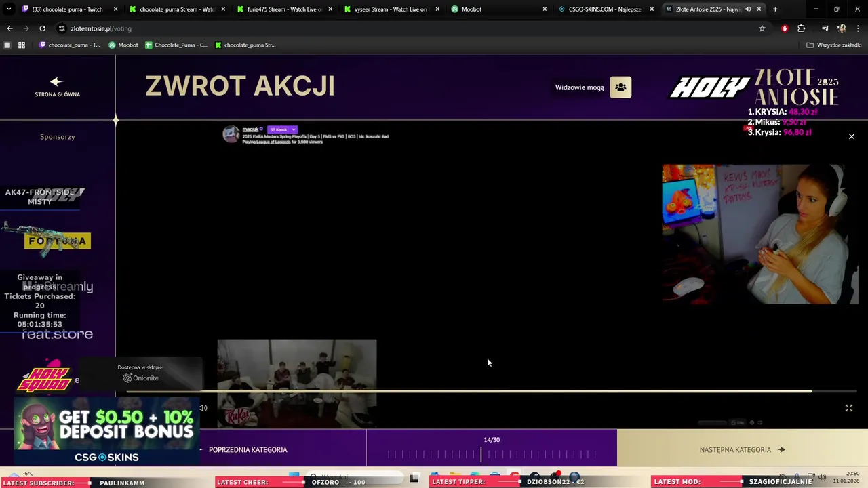Open the apps grid icon in bookmarks bar
This screenshot has height=488, width=868.
click(x=22, y=45)
